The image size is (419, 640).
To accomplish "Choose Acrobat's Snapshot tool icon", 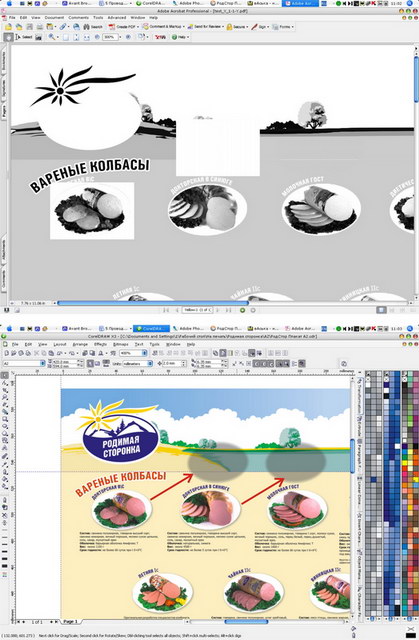I will (38, 37).
